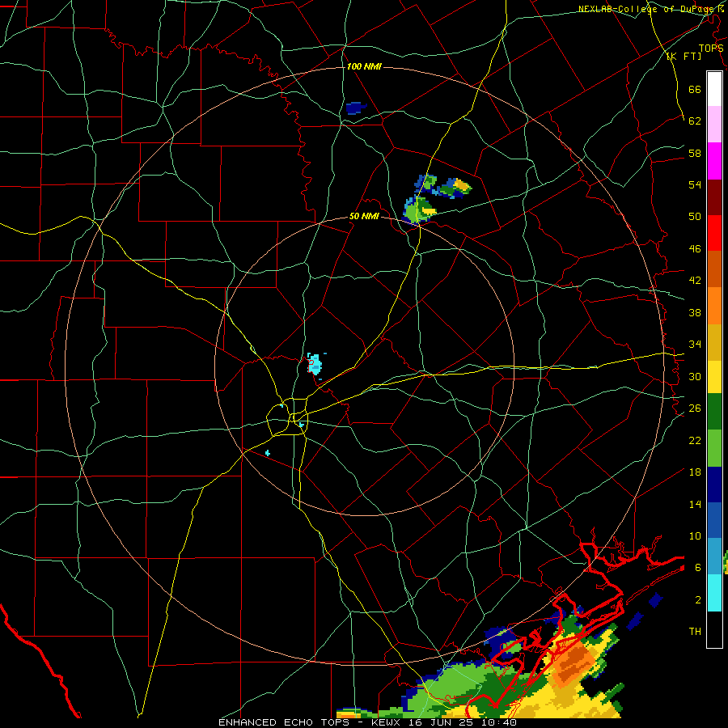This screenshot has width=728, height=728.
Task: Click the "ENHANCED ECHO TOPS - KEWX" caption
Action: (x=309, y=722)
